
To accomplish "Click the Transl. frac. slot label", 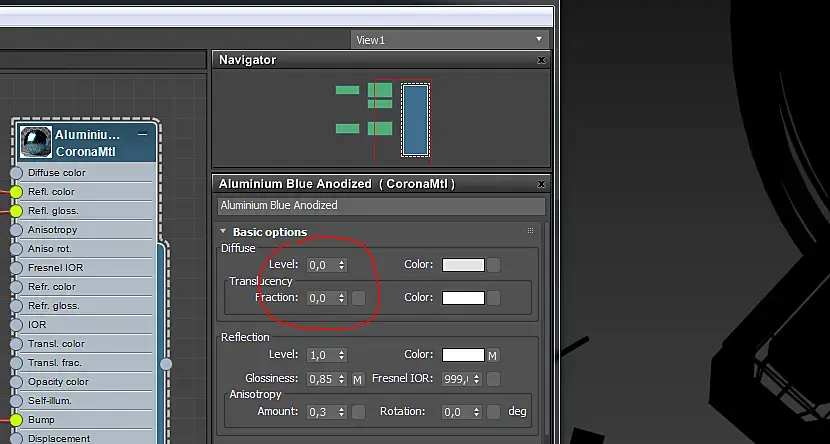I will [55, 363].
